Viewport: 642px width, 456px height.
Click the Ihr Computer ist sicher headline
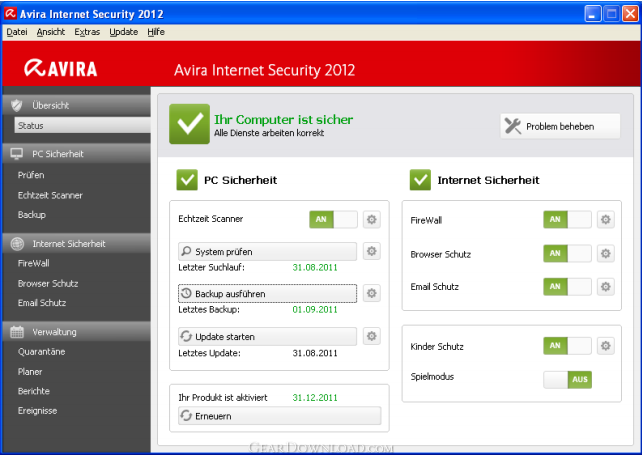pyautogui.click(x=283, y=120)
